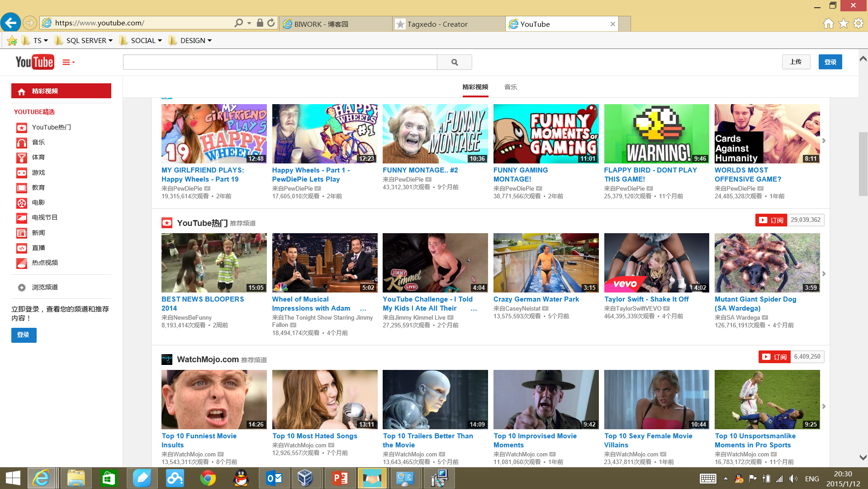Image resolution: width=868 pixels, height=489 pixels.
Task: Click ENG input language indicator
Action: [x=812, y=479]
